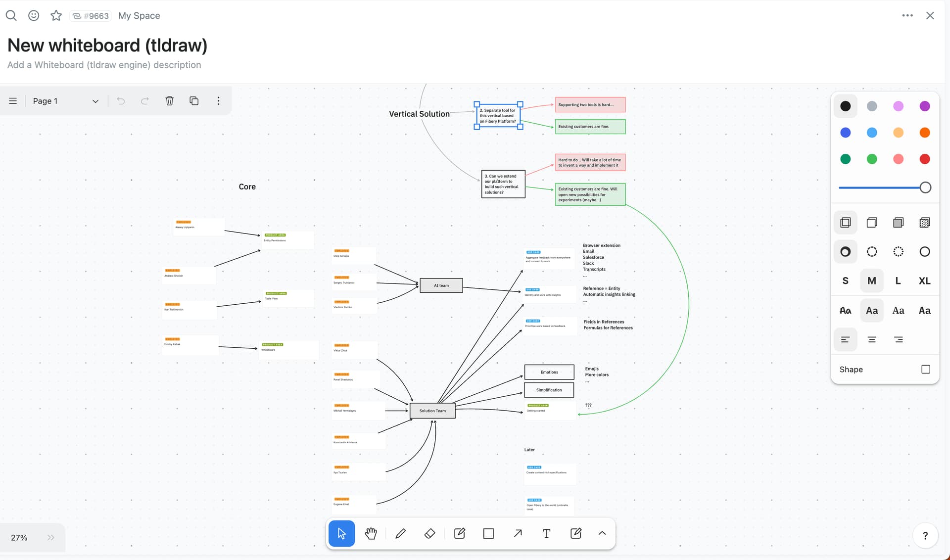Select the Draw pencil tool
The image size is (950, 560).
pyautogui.click(x=400, y=533)
